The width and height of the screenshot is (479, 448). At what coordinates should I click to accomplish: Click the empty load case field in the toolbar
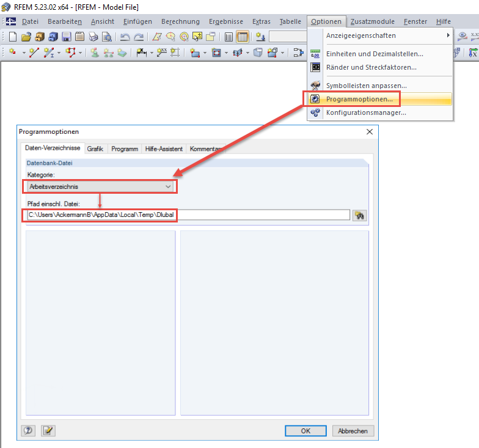(x=288, y=37)
